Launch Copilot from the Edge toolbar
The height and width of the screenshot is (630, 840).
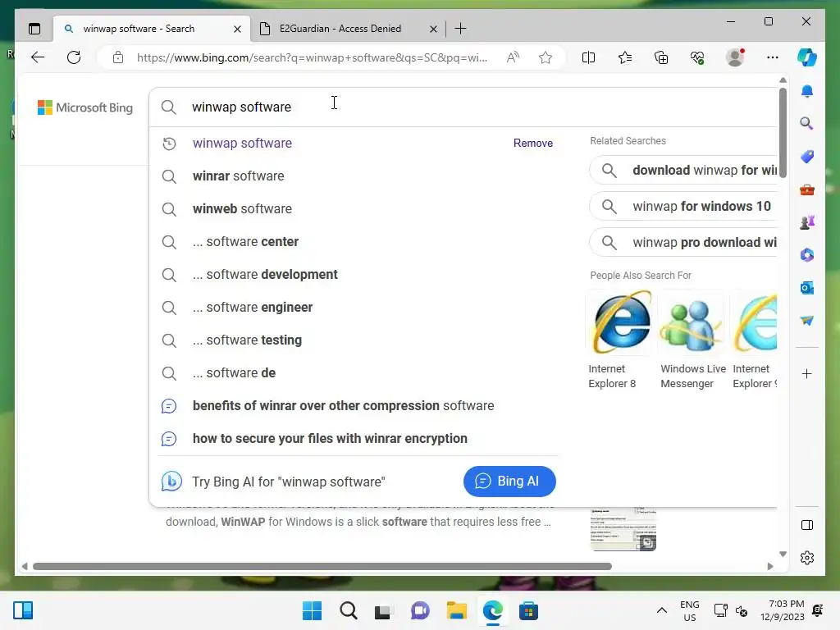(807, 57)
